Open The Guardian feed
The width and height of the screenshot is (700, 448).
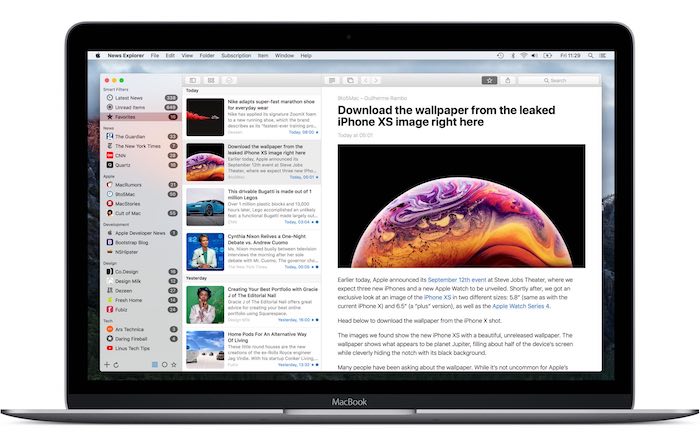(141, 137)
